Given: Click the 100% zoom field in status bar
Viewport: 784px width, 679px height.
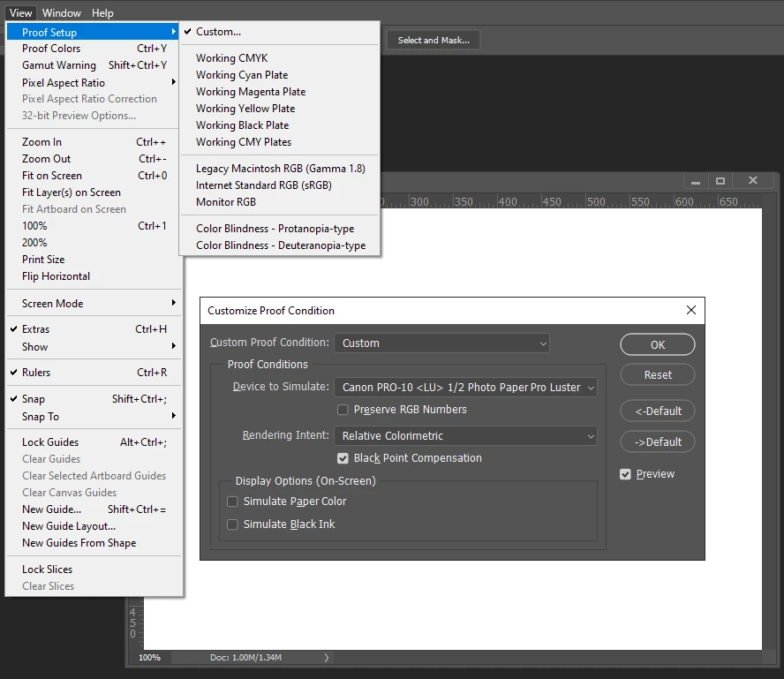Looking at the screenshot, I should 149,658.
